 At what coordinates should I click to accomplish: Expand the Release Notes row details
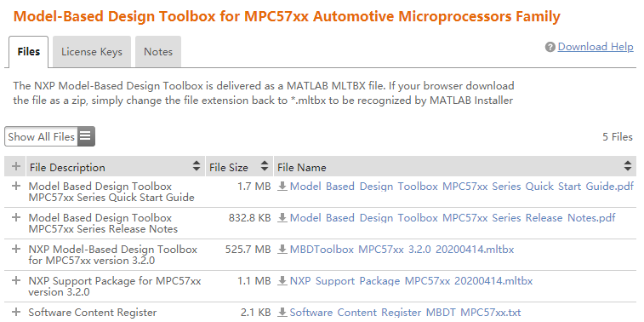pyautogui.click(x=16, y=217)
